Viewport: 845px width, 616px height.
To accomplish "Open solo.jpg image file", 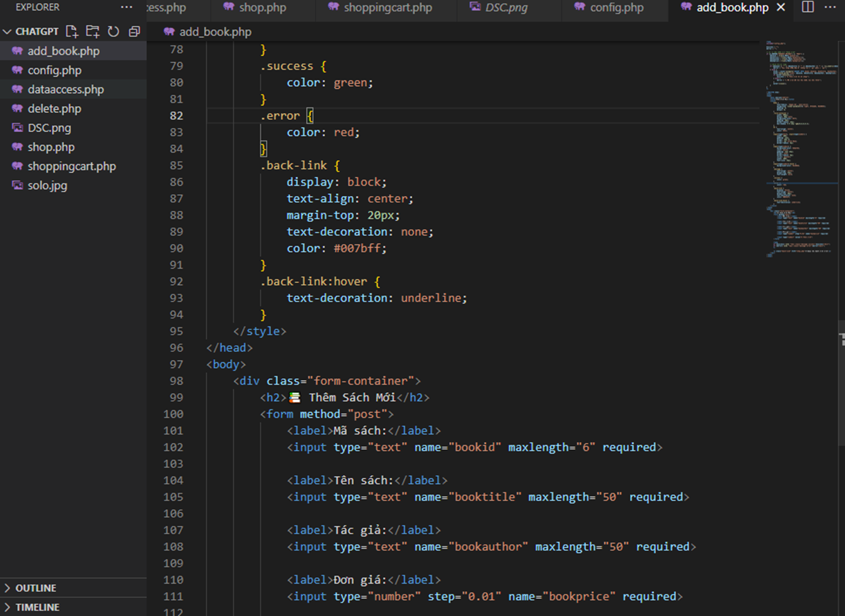I will pos(47,186).
